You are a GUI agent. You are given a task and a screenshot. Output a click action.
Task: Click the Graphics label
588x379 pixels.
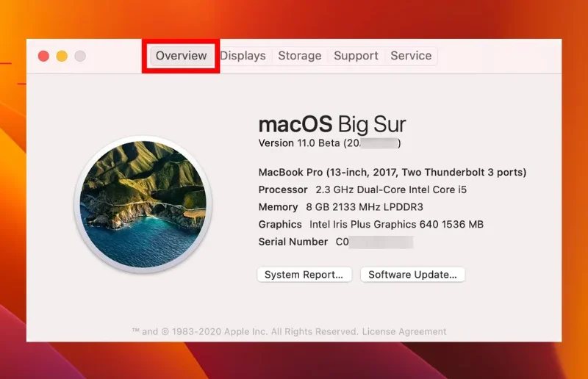[x=280, y=224]
